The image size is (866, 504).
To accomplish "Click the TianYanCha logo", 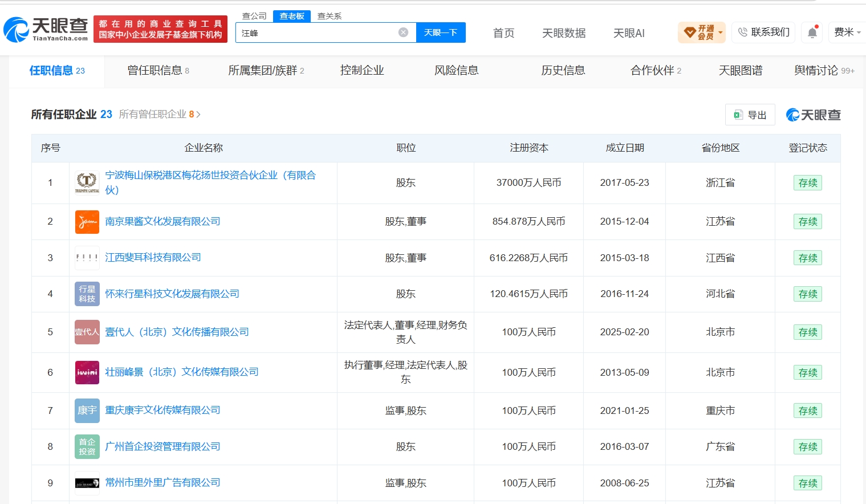I will [46, 30].
